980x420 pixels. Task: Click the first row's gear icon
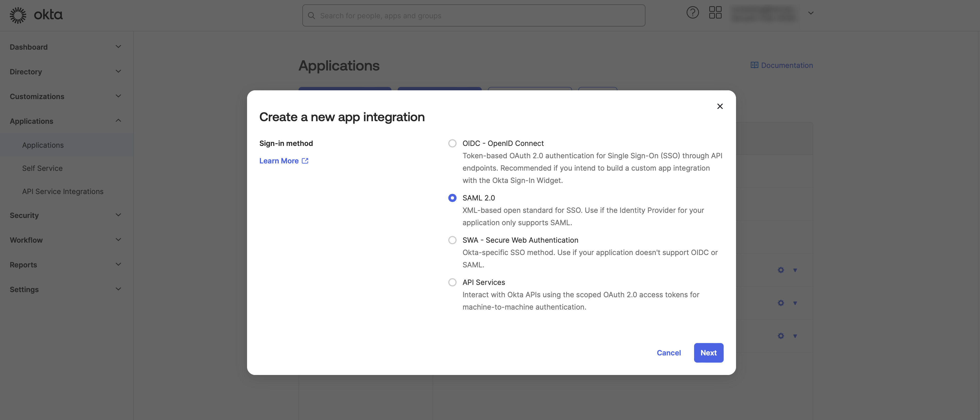pos(781,270)
